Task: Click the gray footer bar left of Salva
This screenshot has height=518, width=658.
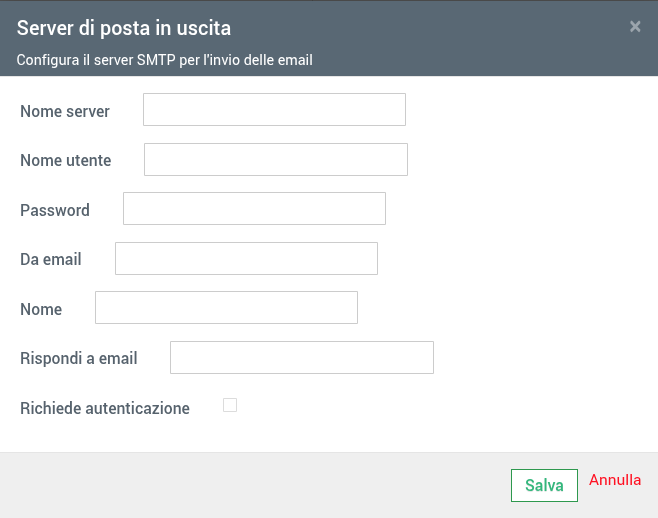Action: pos(250,485)
